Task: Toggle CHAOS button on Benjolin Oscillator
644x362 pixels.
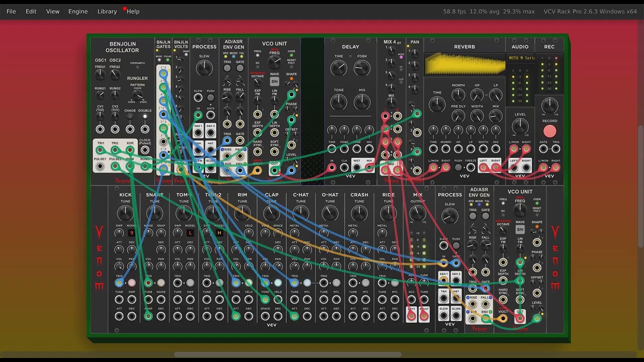Action: click(130, 117)
